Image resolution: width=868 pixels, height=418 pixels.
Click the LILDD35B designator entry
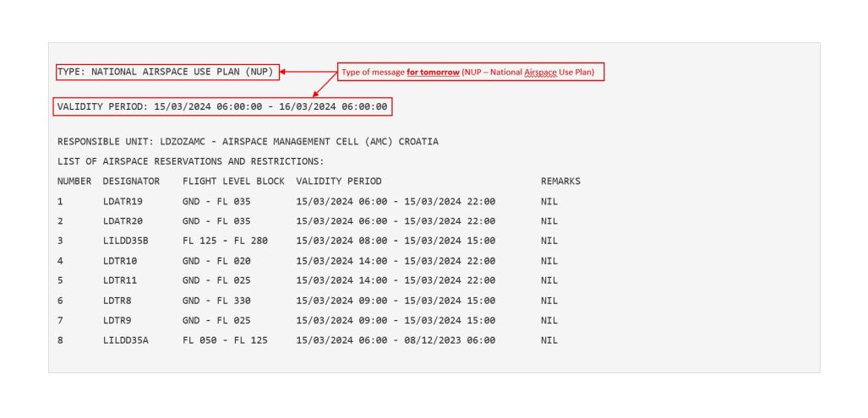tap(126, 241)
